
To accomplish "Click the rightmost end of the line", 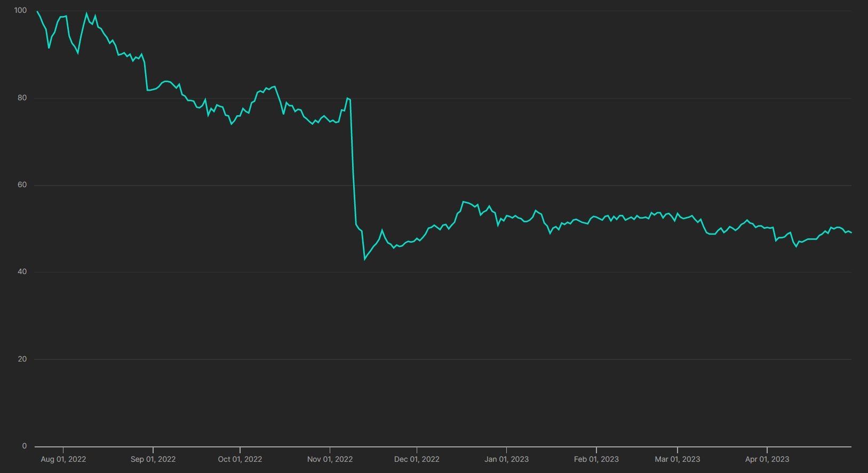I will click(x=851, y=233).
